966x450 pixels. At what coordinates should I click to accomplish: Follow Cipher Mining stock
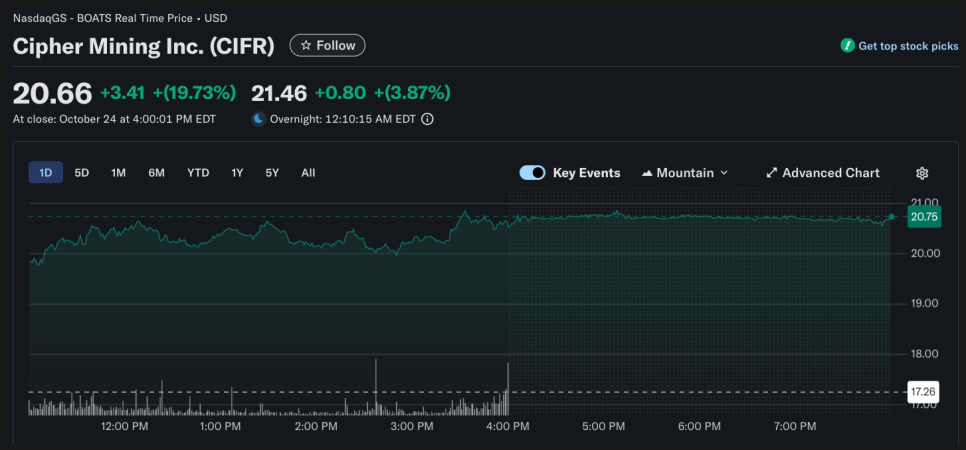click(x=328, y=46)
